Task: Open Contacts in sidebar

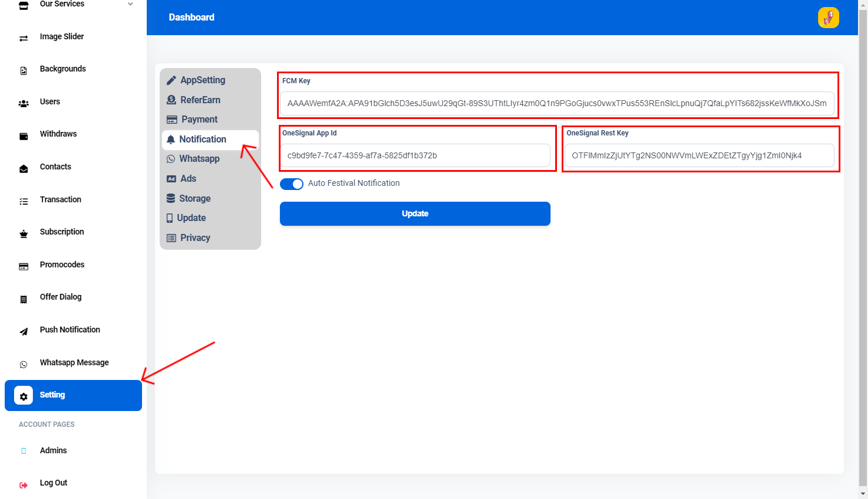Action: [x=55, y=167]
